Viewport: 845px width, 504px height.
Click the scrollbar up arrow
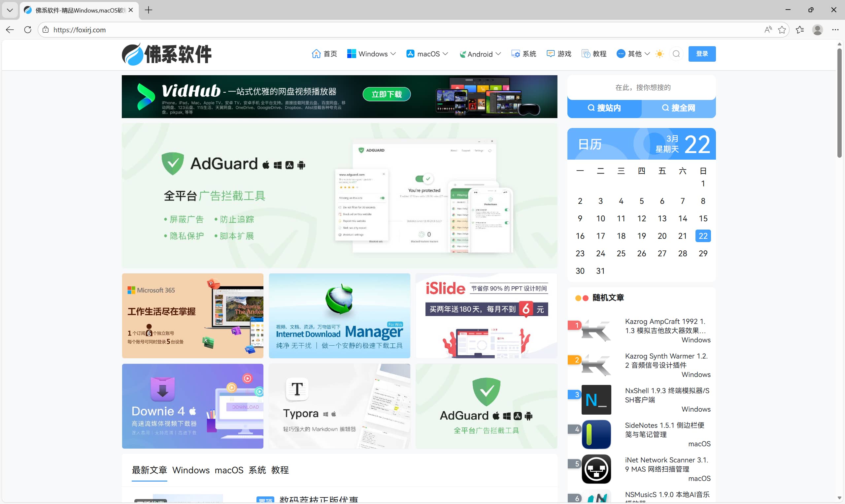tap(839, 44)
